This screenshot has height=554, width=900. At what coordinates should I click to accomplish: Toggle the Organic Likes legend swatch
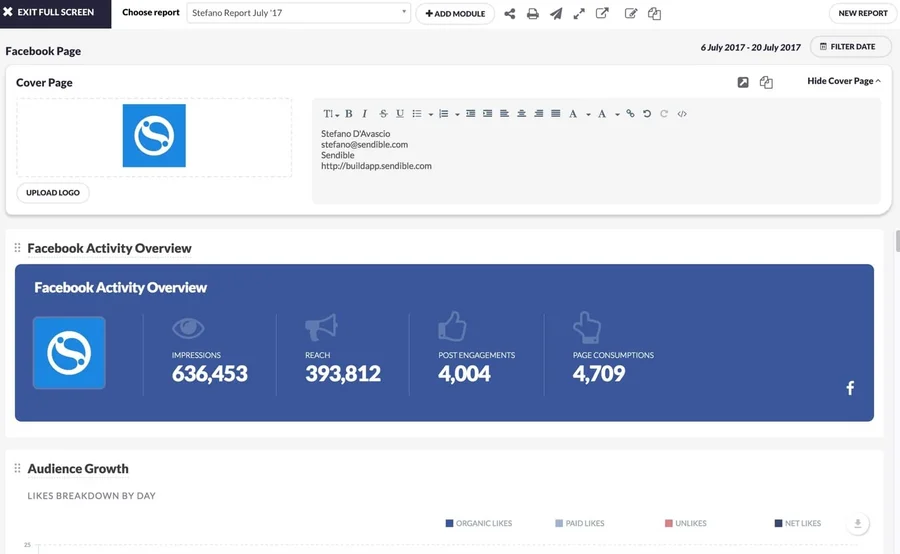[450, 523]
